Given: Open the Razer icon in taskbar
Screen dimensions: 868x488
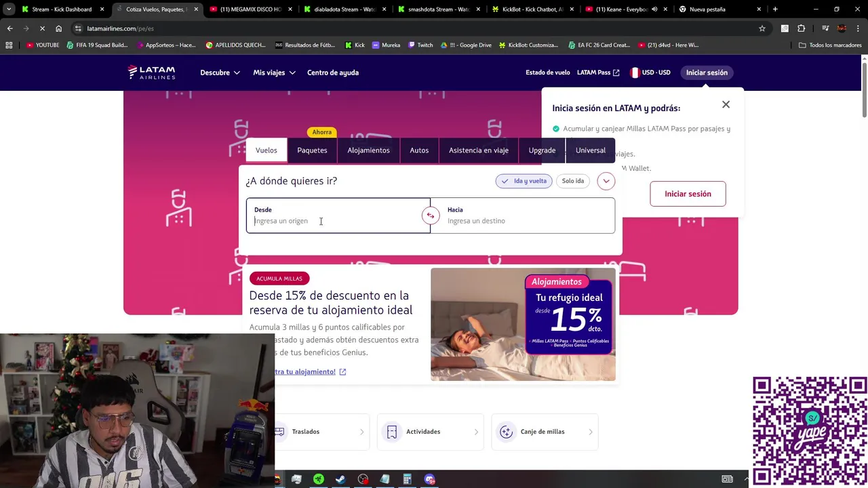Looking at the screenshot, I should (x=318, y=479).
